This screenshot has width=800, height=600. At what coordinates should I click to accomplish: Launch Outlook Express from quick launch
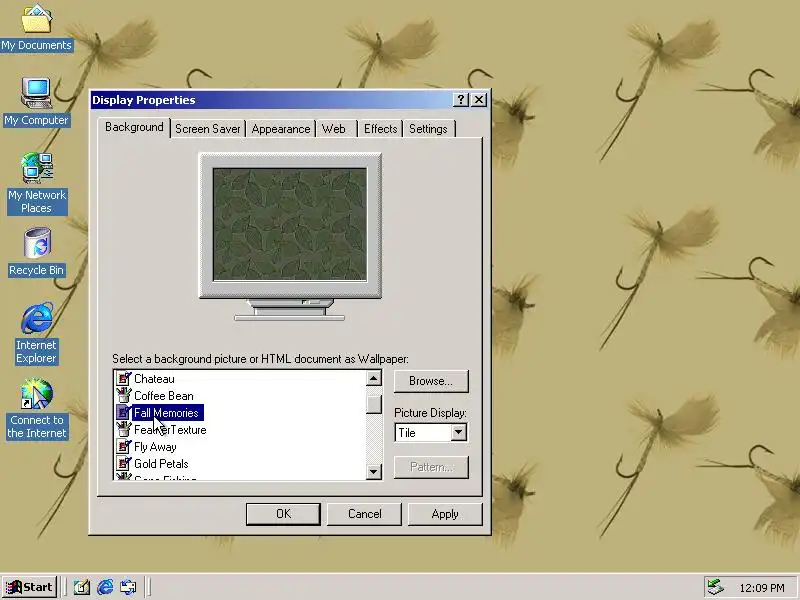[x=128, y=587]
